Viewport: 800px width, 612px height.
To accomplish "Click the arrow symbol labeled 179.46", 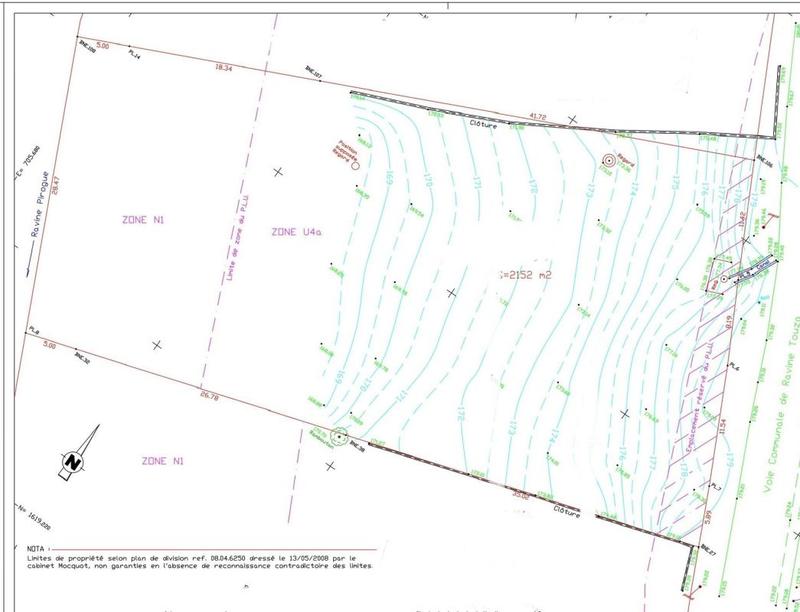I will pyautogui.click(x=771, y=218).
